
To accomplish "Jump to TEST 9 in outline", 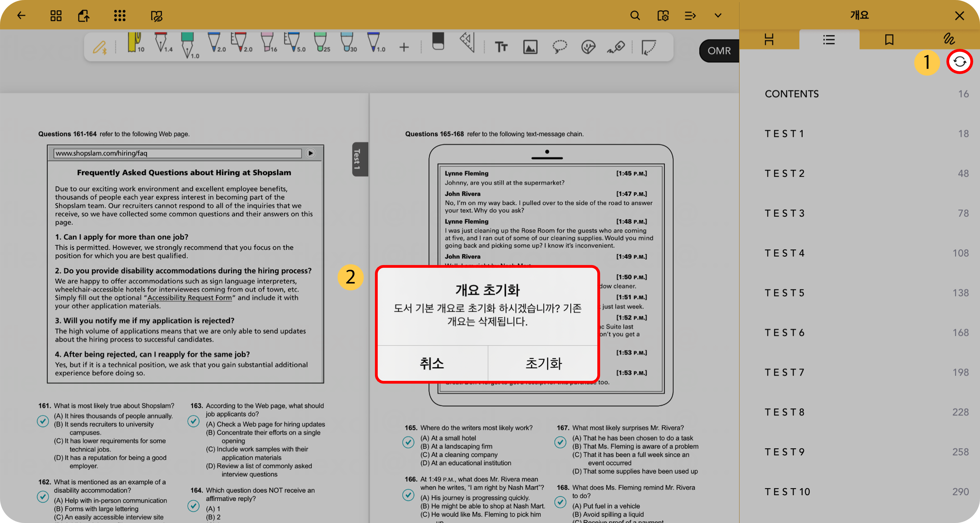I will click(860, 452).
